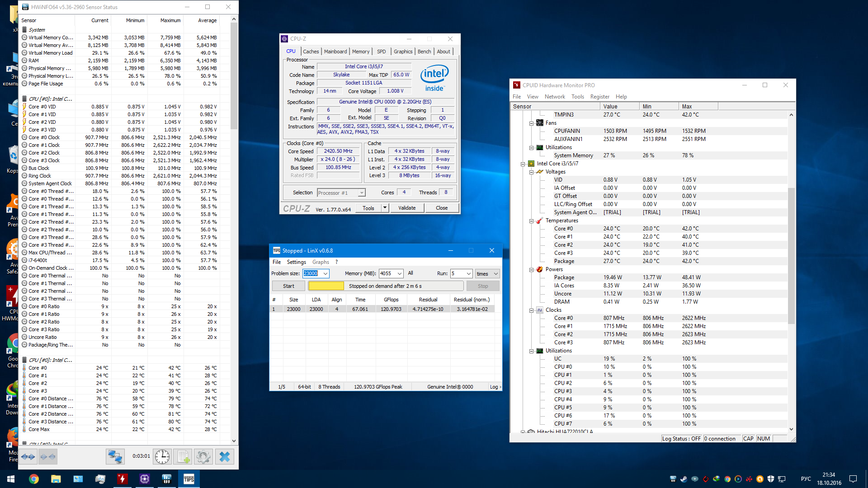Open Memory (MiB) dropdown in LinX
Image resolution: width=868 pixels, height=488 pixels.
400,274
